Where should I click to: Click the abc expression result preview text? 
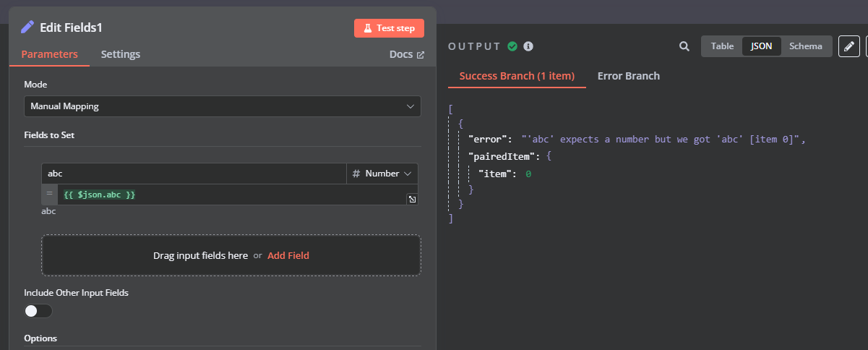pos(48,212)
